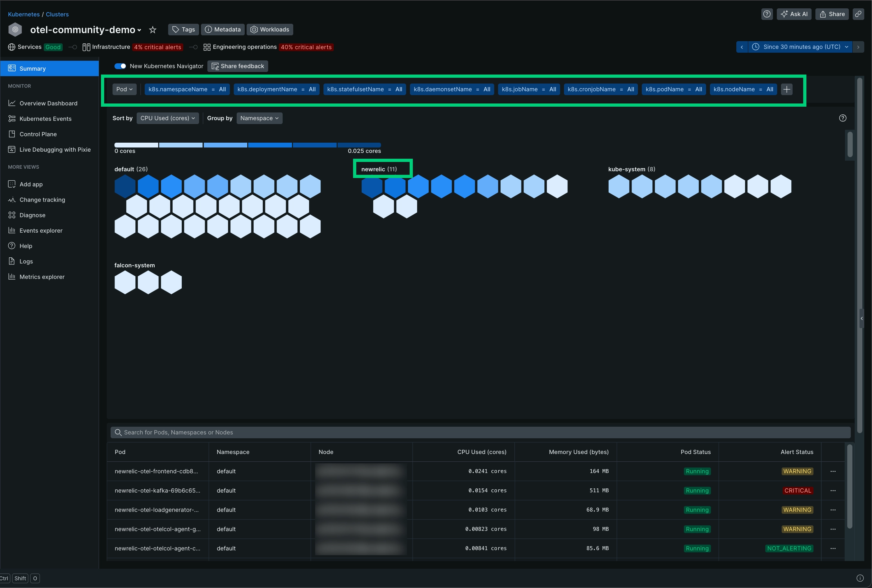The image size is (872, 588).
Task: Add a filter with the plus icon
Action: tap(786, 89)
